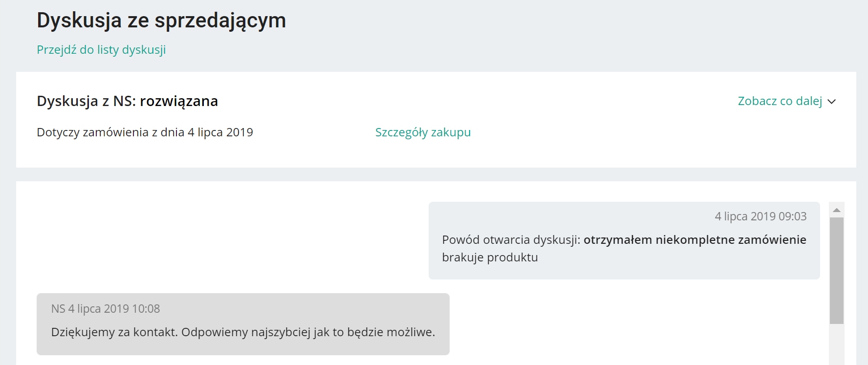Click the 2019 year in the order date
This screenshot has width=868, height=365.
[239, 132]
